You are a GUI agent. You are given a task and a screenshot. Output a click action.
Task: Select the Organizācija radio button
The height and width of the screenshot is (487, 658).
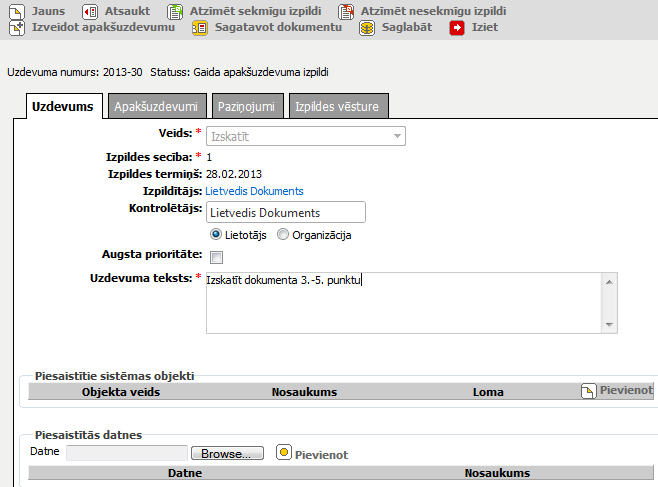(x=283, y=235)
